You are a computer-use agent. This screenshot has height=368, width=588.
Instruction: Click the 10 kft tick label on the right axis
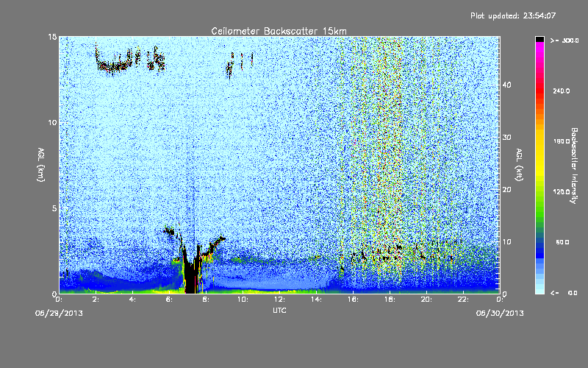[x=506, y=242]
